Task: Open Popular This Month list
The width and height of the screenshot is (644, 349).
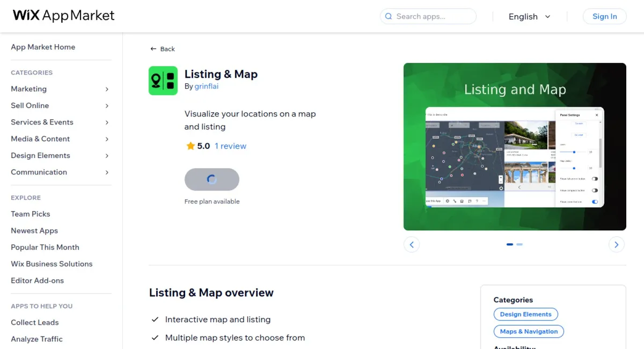Action: [45, 247]
